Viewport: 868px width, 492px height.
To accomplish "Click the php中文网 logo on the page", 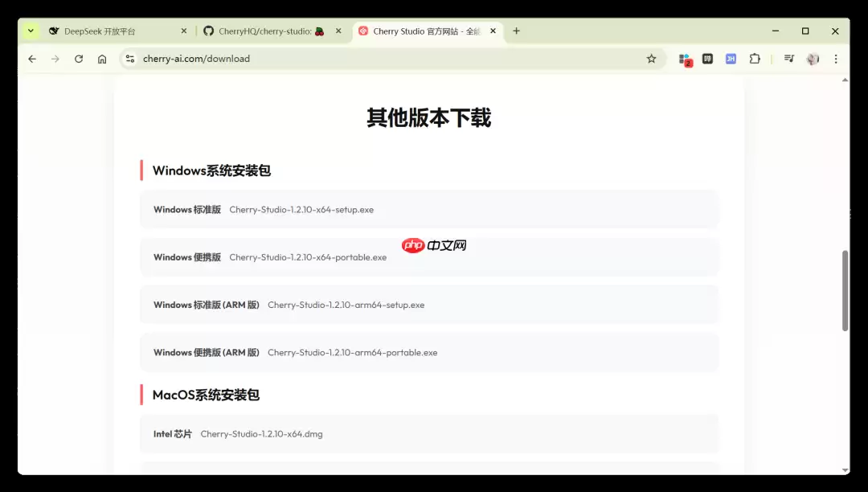I will pos(434,245).
